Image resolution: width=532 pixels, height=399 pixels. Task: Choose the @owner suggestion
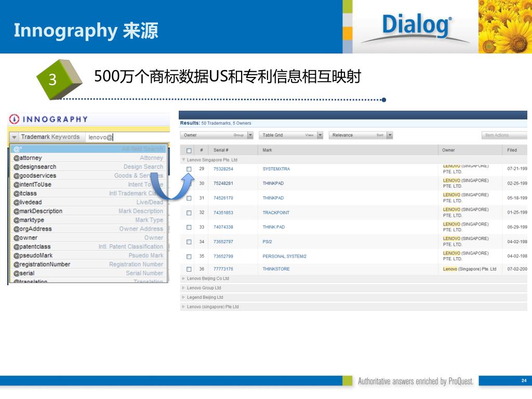point(88,237)
